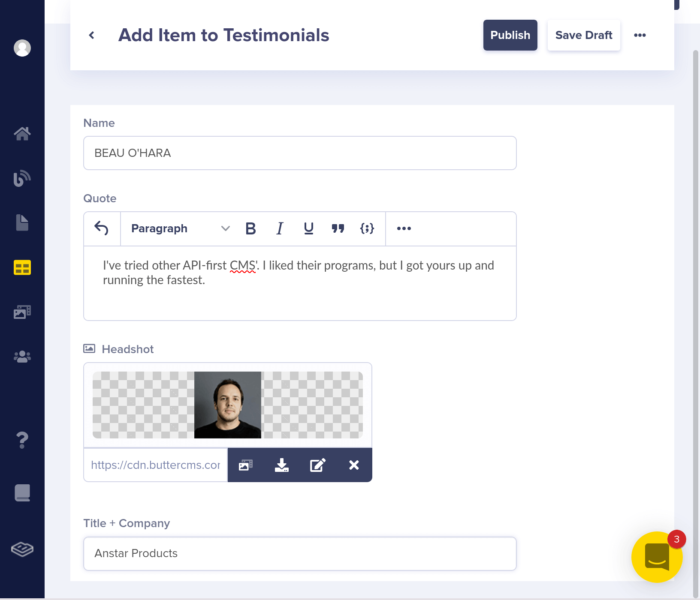700x600 pixels.
Task: Undo changes in the Quote editor
Action: [x=102, y=228]
